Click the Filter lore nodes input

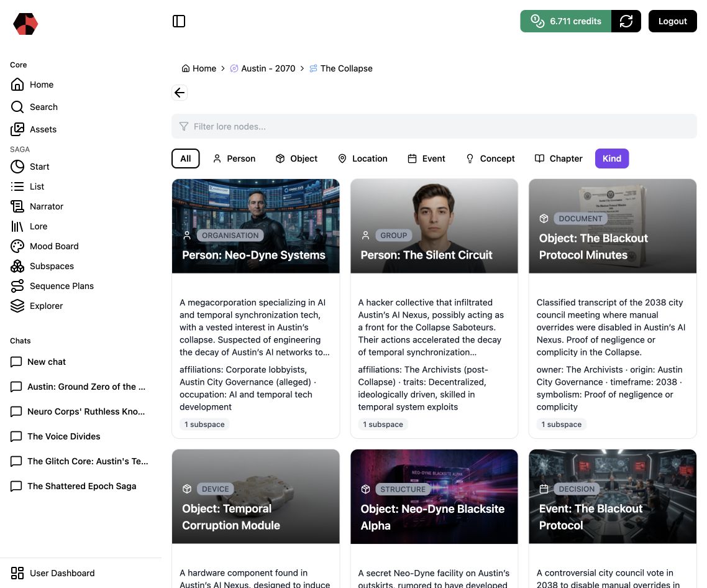[434, 126]
